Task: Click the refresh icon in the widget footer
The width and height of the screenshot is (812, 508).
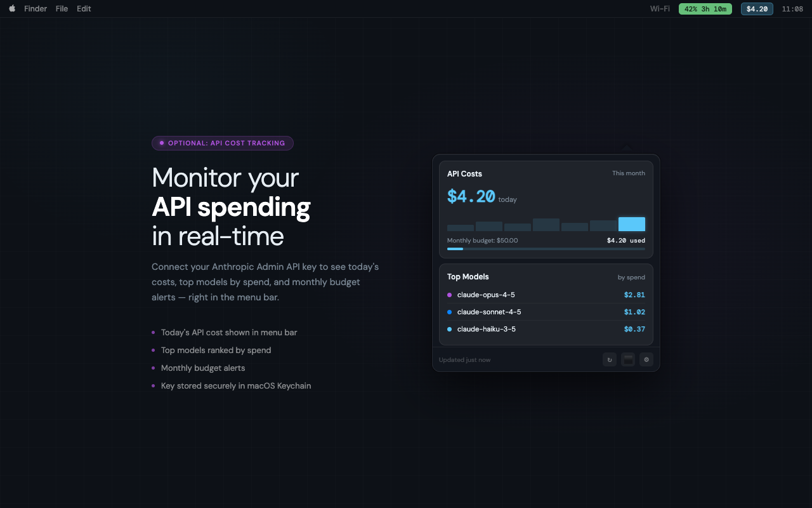Action: 610,359
